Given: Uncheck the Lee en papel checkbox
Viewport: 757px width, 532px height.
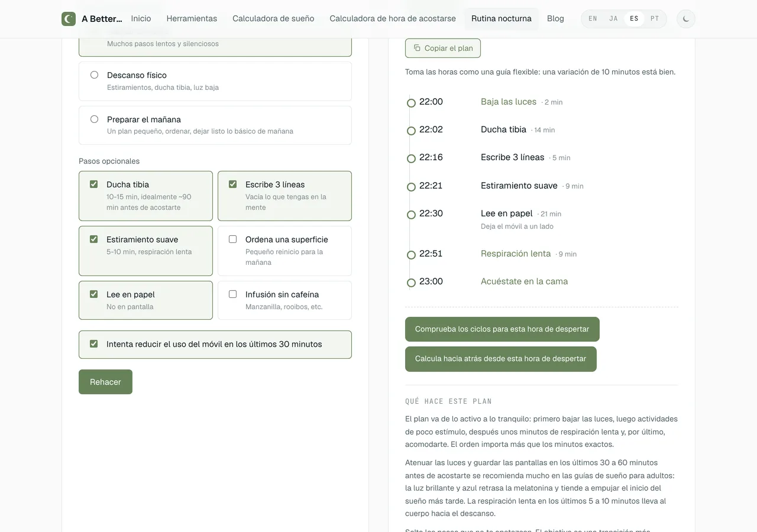Looking at the screenshot, I should tap(93, 294).
